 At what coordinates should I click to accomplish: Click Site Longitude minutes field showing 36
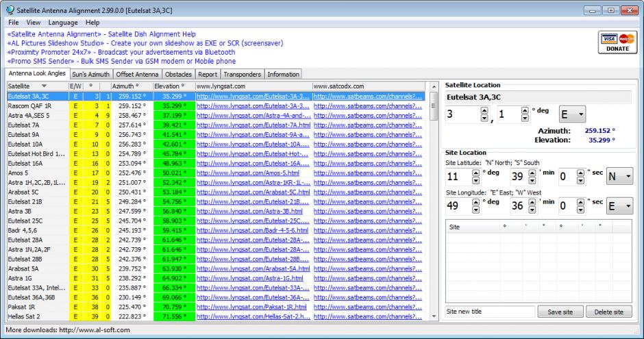pos(519,206)
